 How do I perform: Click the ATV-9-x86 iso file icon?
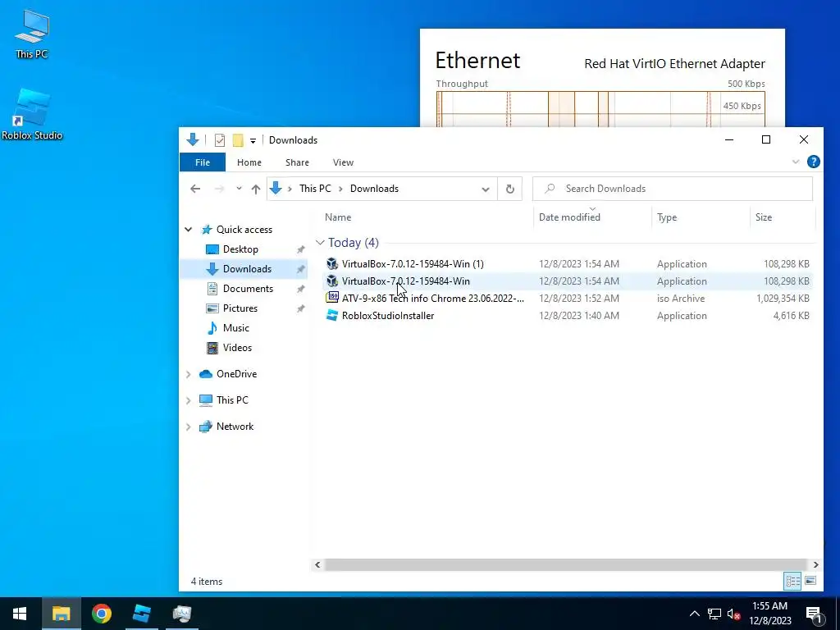(332, 298)
